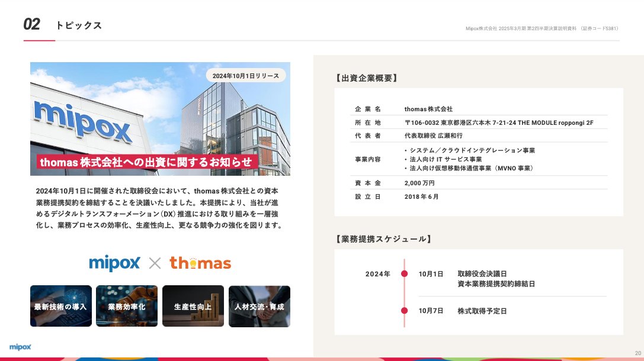Click the 事業内容 row label

point(368,159)
